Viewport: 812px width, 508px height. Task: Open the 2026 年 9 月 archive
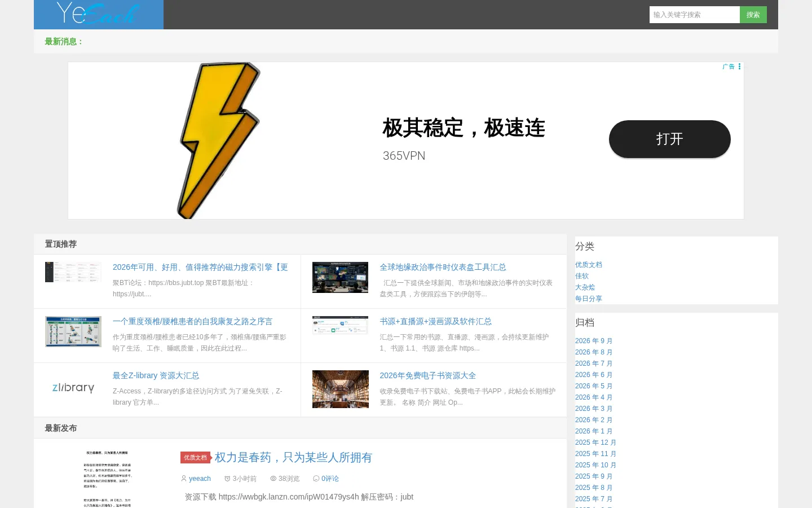click(x=594, y=341)
